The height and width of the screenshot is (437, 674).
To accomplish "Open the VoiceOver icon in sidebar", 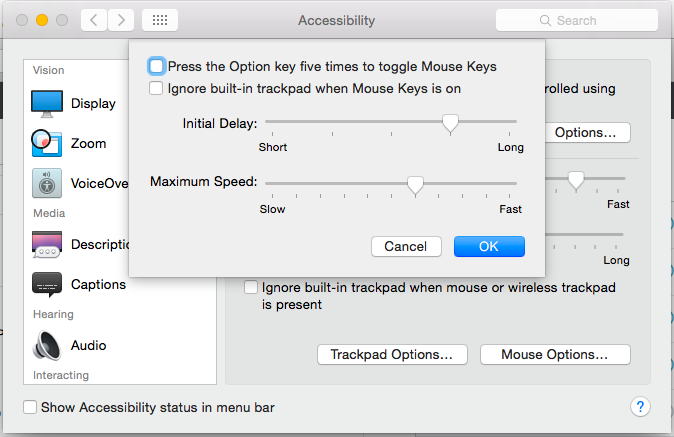I will click(47, 184).
